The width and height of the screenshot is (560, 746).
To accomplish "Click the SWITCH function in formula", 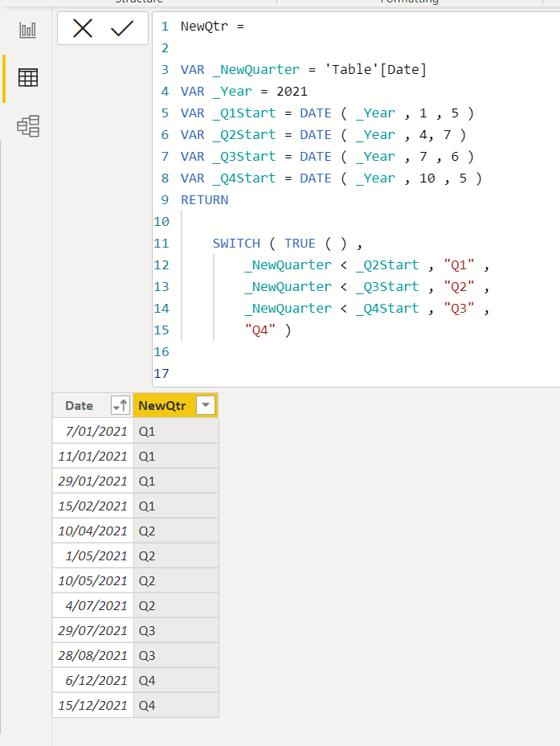I will [x=236, y=243].
